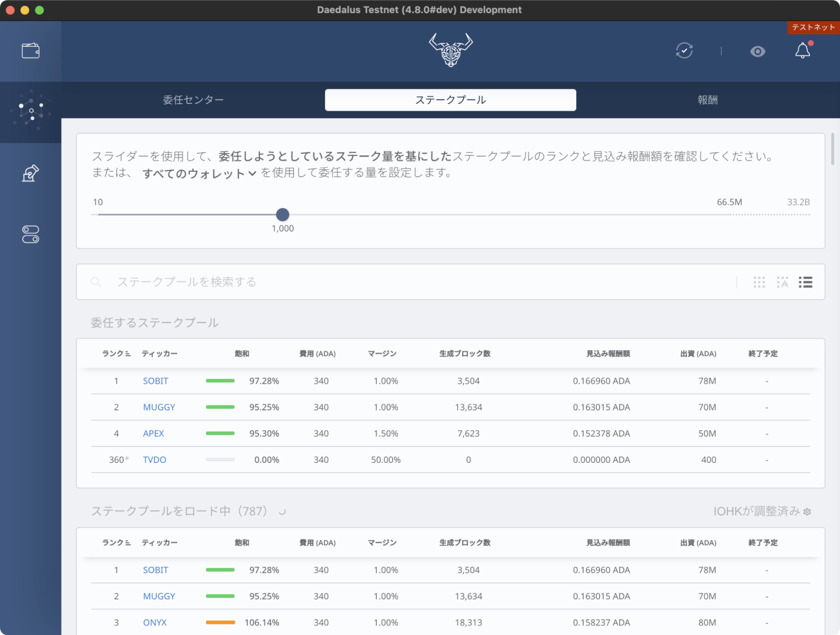This screenshot has width=840, height=635.
Task: Click the loading spinner next to 787
Action: tap(282, 512)
